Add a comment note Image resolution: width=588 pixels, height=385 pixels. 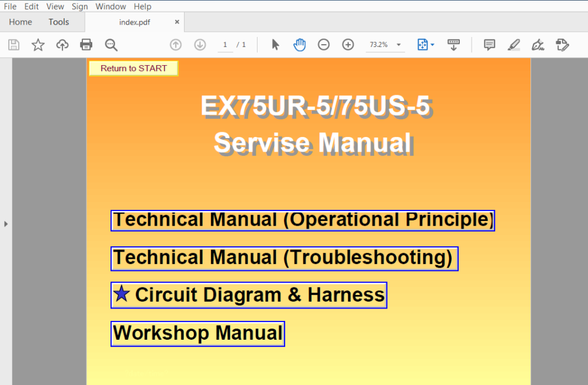click(x=489, y=45)
